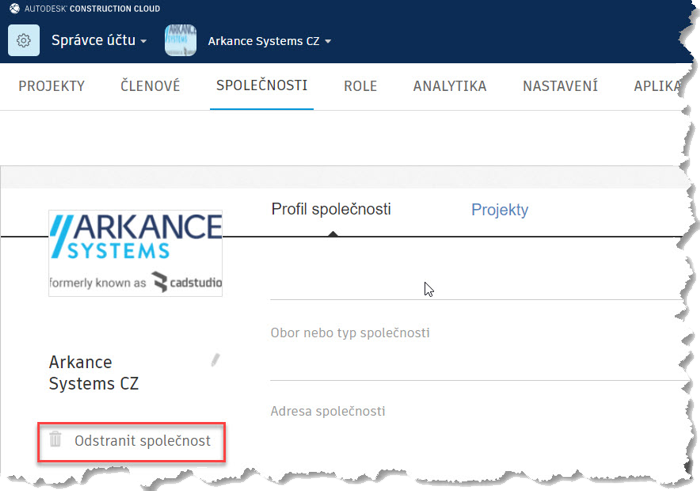This screenshot has height=491, width=700.
Task: Go to the ROLE tab
Action: tap(360, 86)
